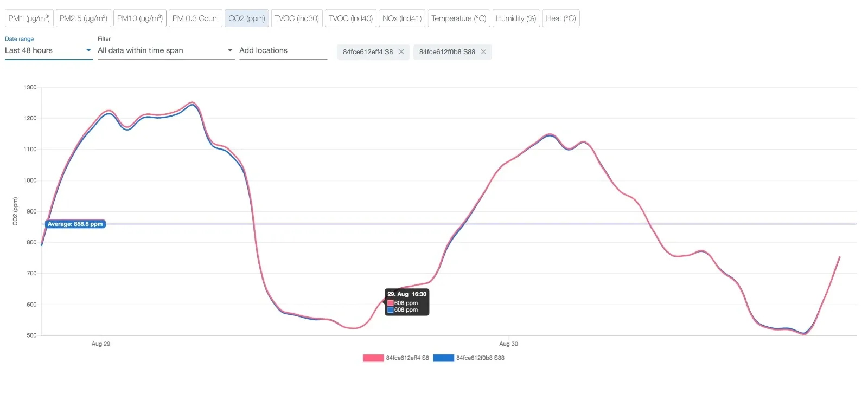Screen dimensions: 868x401
Task: Toggle pink 84fce612eff4 S8 legend swatch
Action: [373, 358]
